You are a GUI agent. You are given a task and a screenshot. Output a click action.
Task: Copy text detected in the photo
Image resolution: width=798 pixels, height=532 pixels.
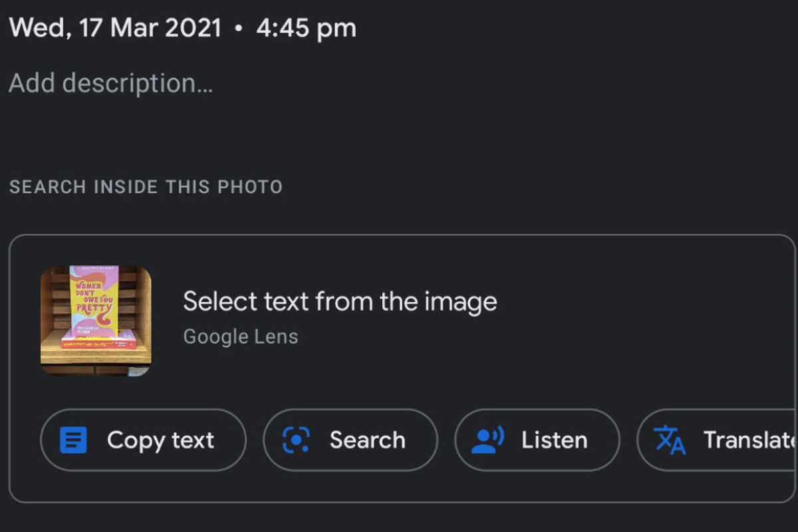point(143,440)
